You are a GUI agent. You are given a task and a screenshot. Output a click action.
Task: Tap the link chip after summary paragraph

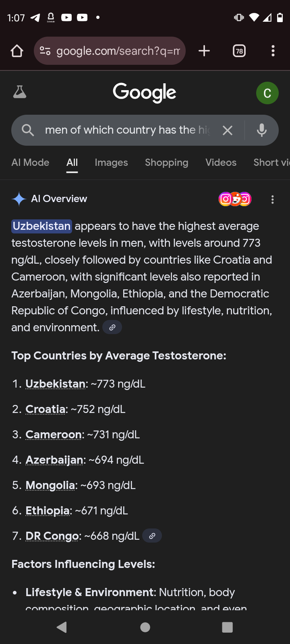pos(112,328)
